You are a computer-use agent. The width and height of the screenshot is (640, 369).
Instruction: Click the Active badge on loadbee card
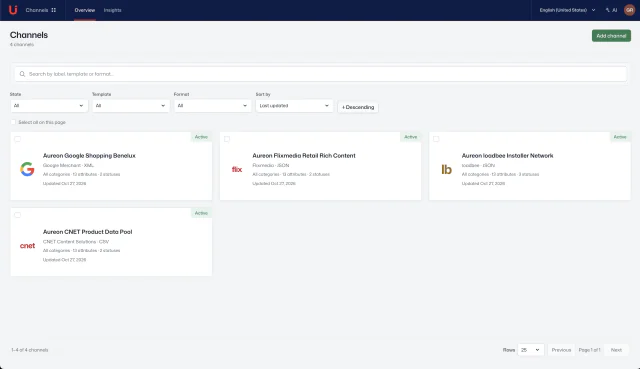(x=620, y=137)
